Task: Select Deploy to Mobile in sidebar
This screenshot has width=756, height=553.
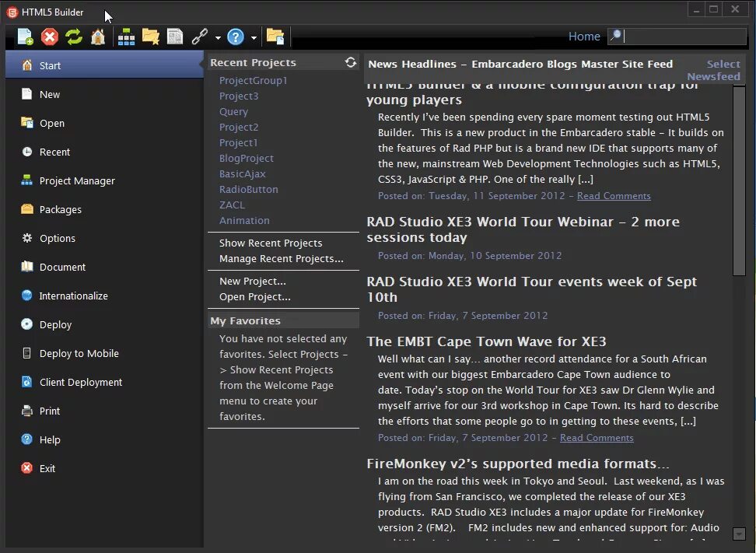Action: click(x=105, y=353)
